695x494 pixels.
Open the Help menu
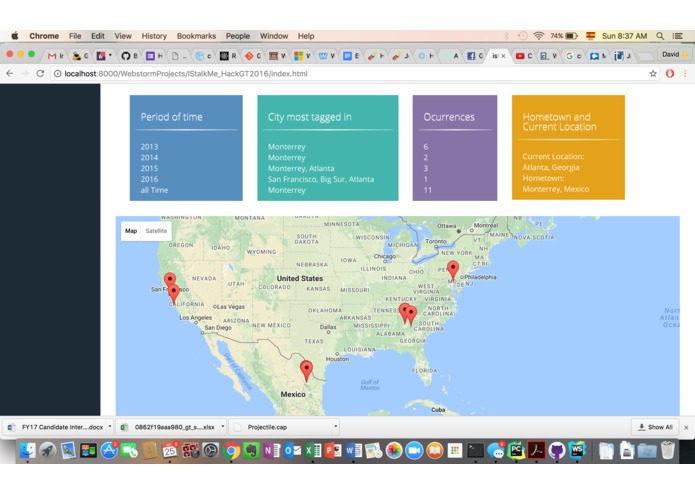tap(306, 36)
